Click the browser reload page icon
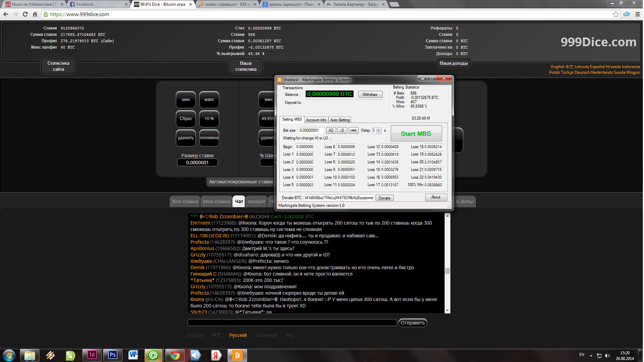This screenshot has width=644, height=362. (25, 14)
